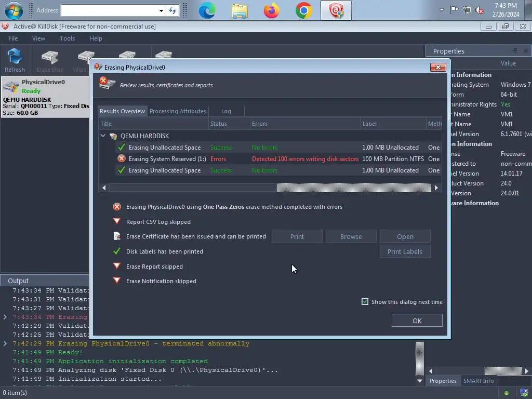Open the Address bar dropdown arrow
Image resolution: width=532 pixels, height=399 pixels.
pos(161,10)
